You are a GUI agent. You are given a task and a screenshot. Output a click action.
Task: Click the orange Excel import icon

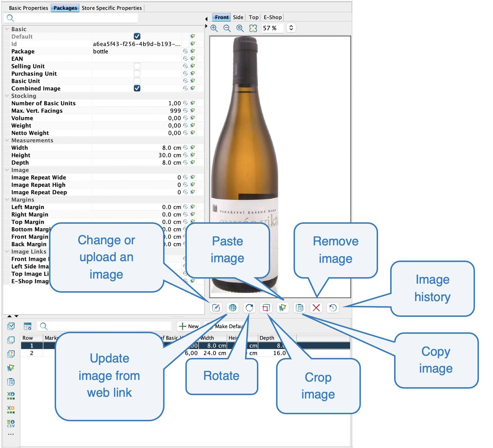pyautogui.click(x=11, y=409)
